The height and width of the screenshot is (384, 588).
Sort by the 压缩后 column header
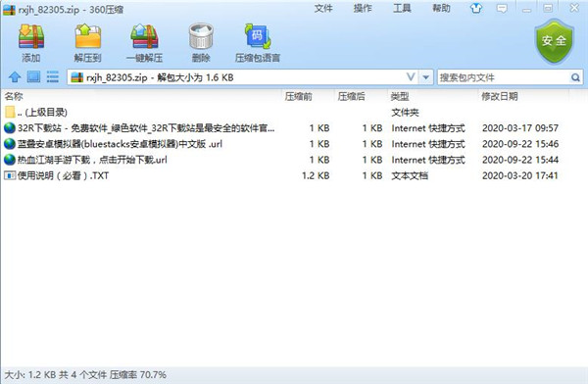tap(351, 96)
